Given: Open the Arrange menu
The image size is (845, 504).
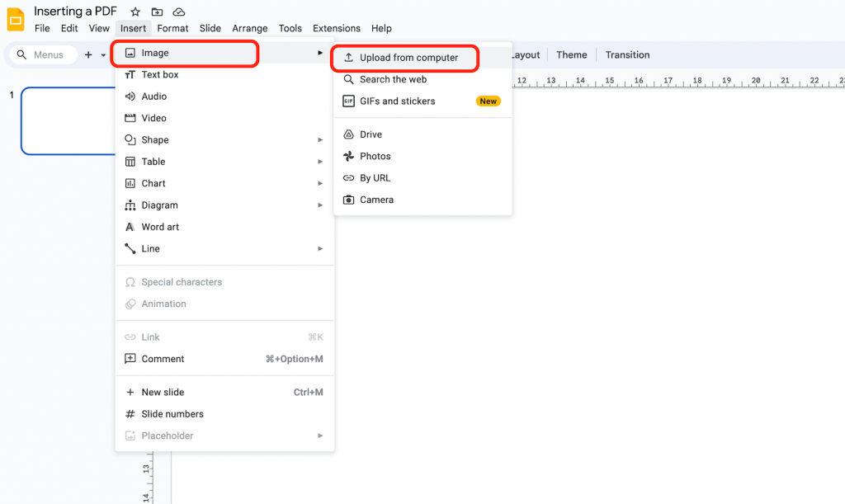Looking at the screenshot, I should pyautogui.click(x=249, y=27).
